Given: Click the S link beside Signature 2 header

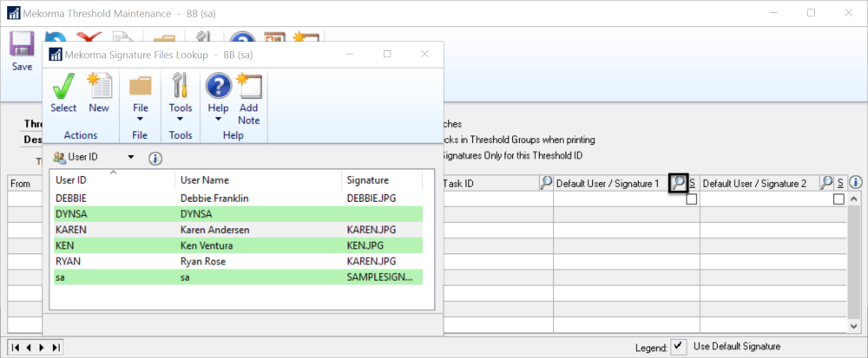Looking at the screenshot, I should tap(839, 183).
